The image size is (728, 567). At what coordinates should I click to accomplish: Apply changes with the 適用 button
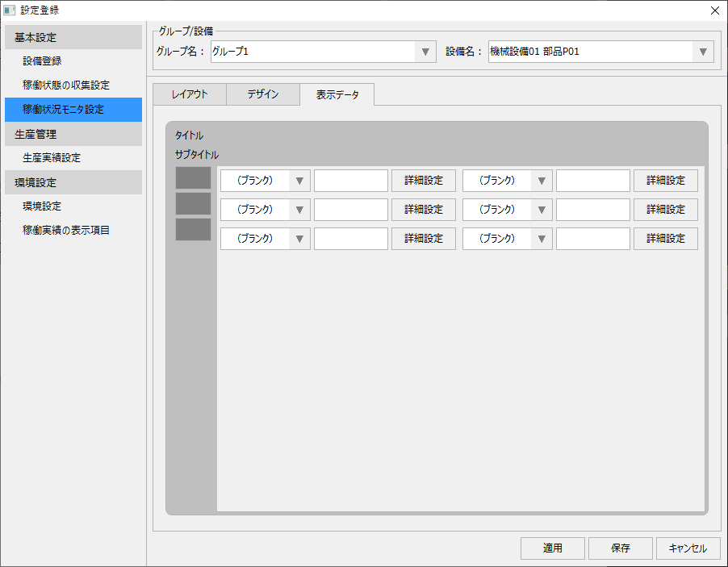click(x=552, y=548)
